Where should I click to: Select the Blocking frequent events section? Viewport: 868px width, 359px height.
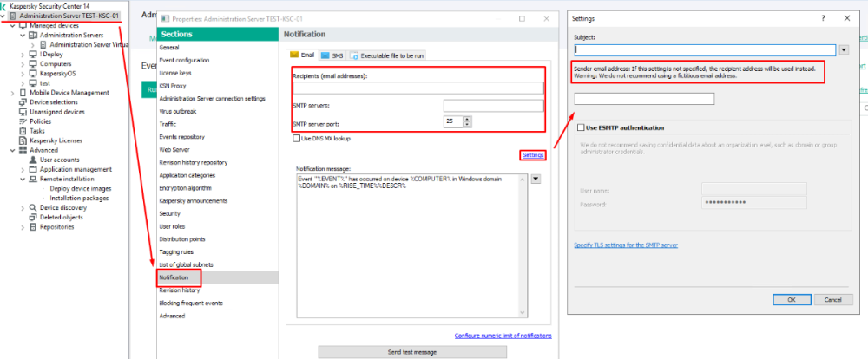pyautogui.click(x=190, y=304)
